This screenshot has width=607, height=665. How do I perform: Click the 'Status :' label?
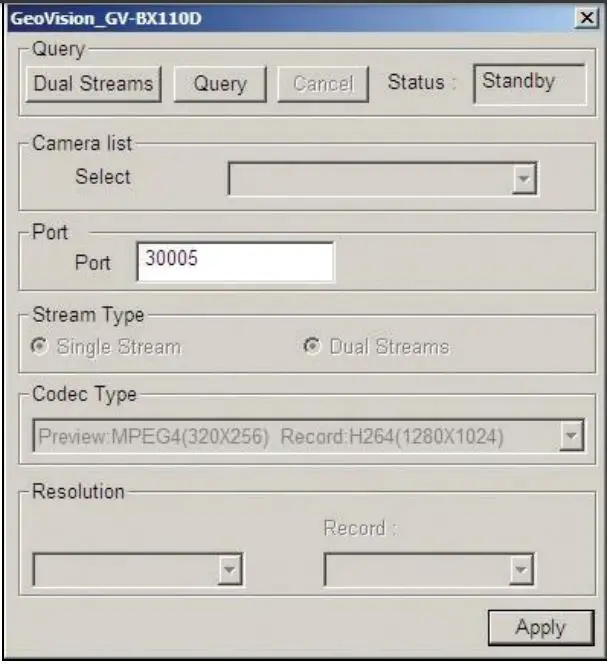(x=422, y=82)
